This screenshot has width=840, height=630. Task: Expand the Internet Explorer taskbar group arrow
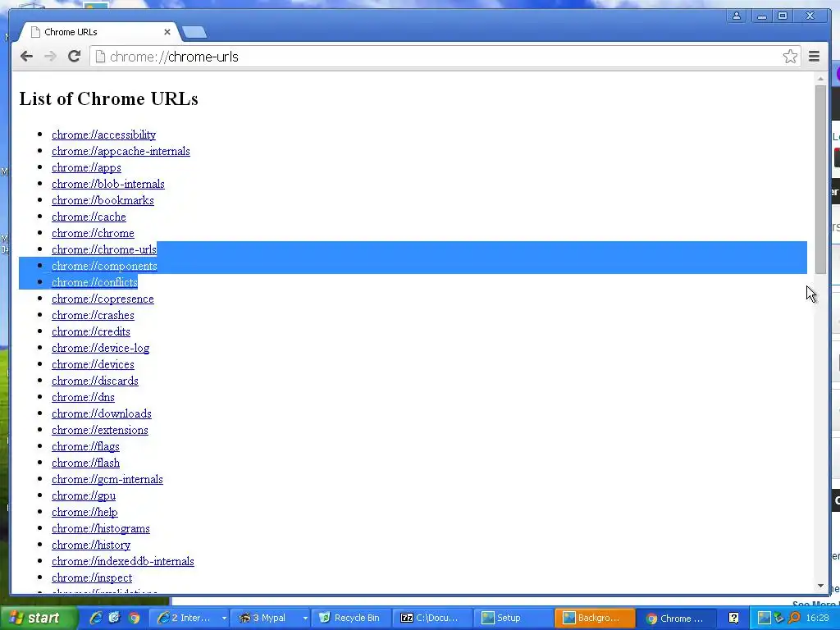(224, 619)
